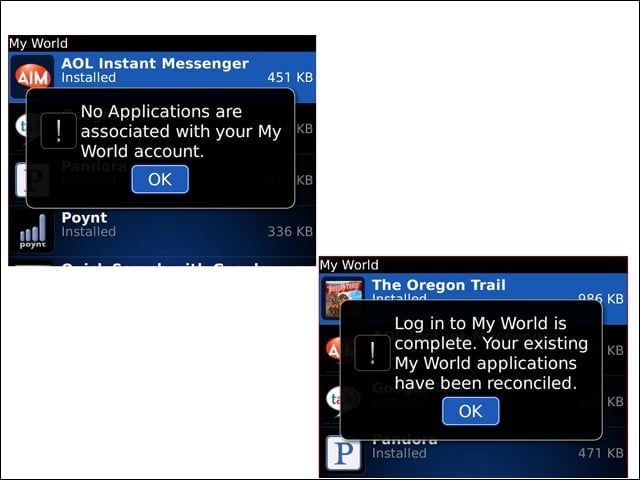Image resolution: width=640 pixels, height=480 pixels.
Task: Click 'Installed' status under Pandora in right screen
Action: (399, 453)
